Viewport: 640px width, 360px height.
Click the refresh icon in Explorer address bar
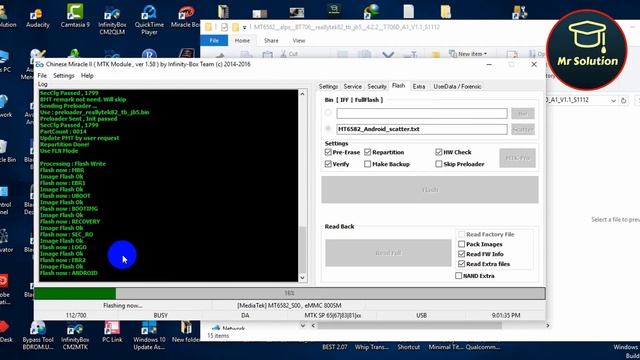(x=623, y=100)
